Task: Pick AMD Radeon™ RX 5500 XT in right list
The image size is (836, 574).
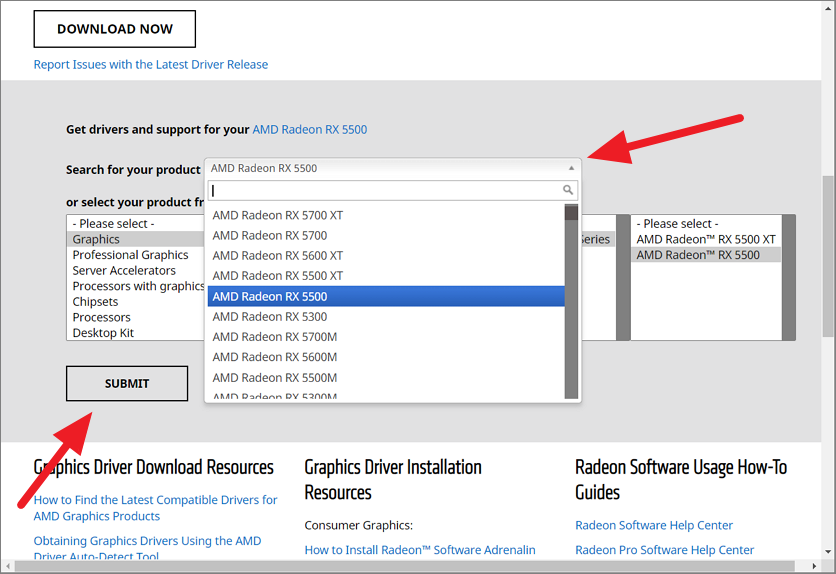Action: pos(706,239)
